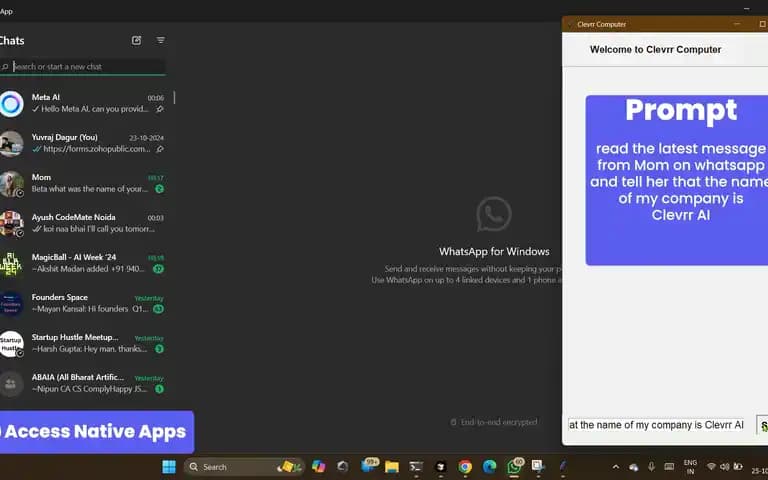Start a new chat with the compose icon

(136, 40)
